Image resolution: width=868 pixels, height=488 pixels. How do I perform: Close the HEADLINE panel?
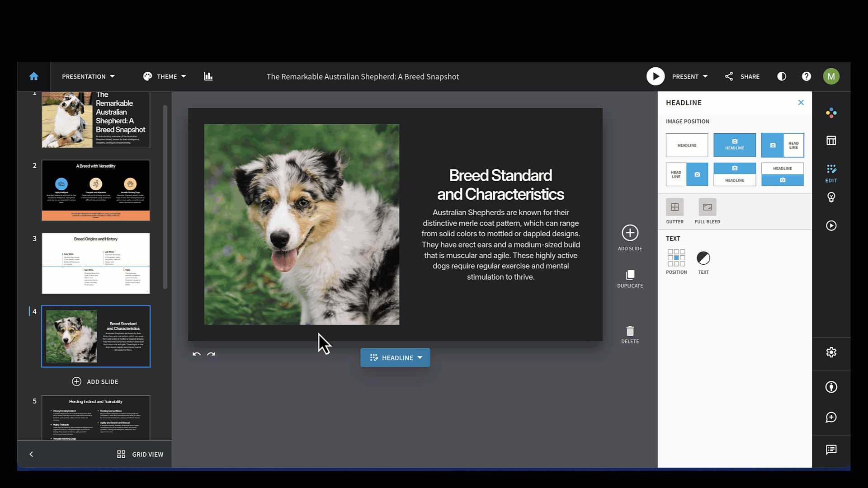801,103
